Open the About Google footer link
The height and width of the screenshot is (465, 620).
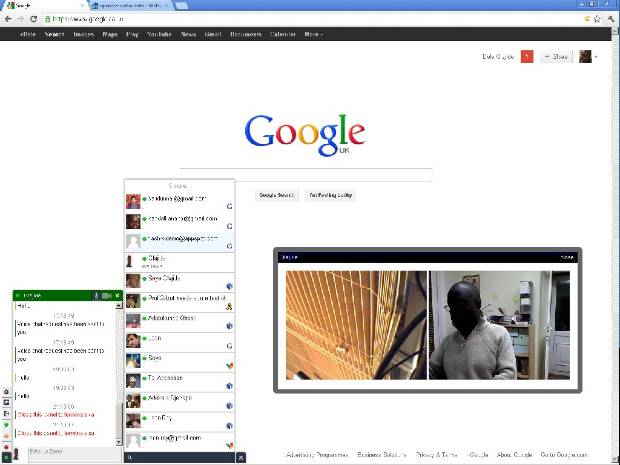(514, 455)
